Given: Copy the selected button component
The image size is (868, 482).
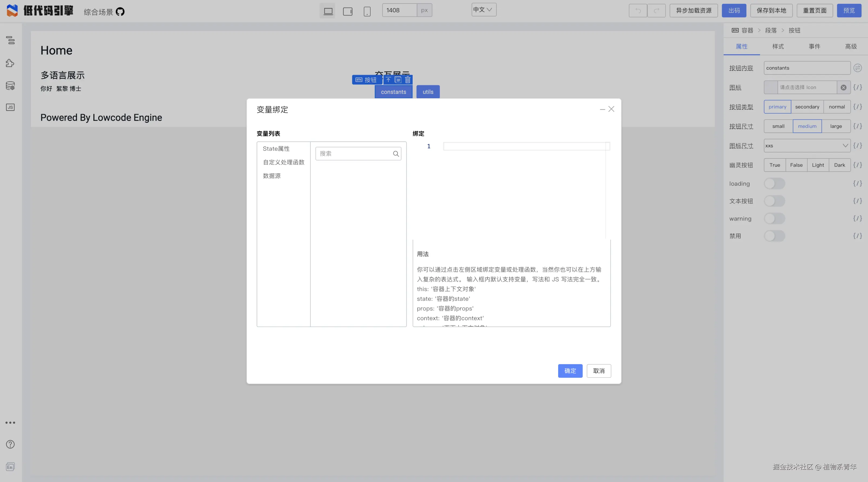Looking at the screenshot, I should click(398, 80).
